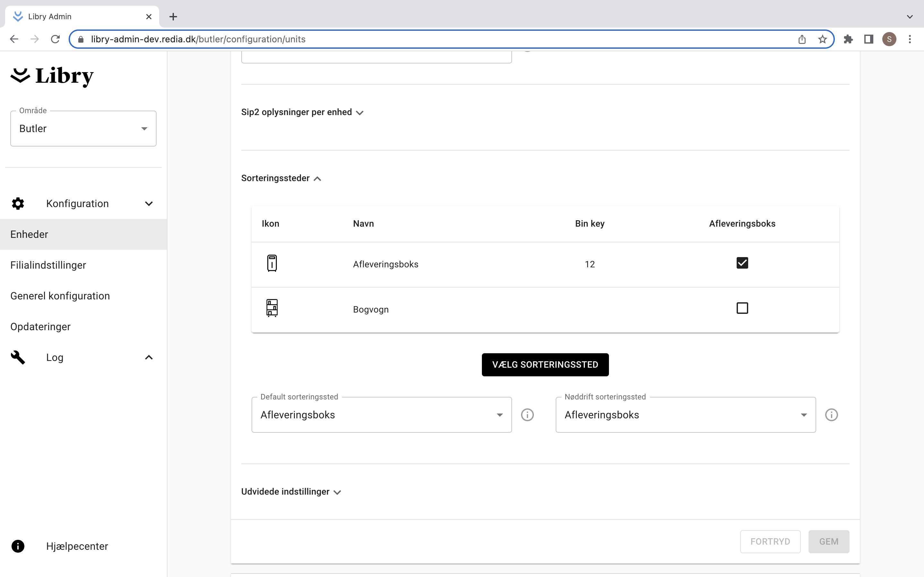Enable the Afleveringsboks checkbox for Bogvogn
This screenshot has height=577, width=924.
coord(742,308)
